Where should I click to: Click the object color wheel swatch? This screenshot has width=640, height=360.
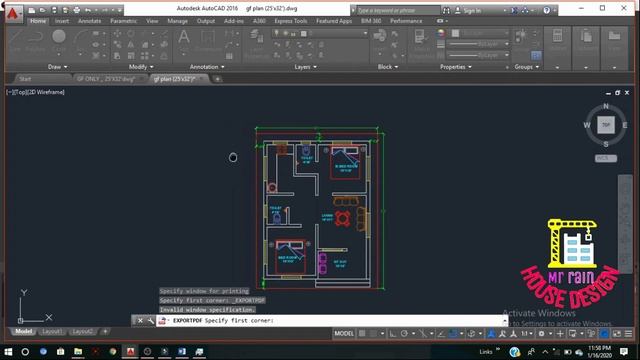[x=441, y=33]
